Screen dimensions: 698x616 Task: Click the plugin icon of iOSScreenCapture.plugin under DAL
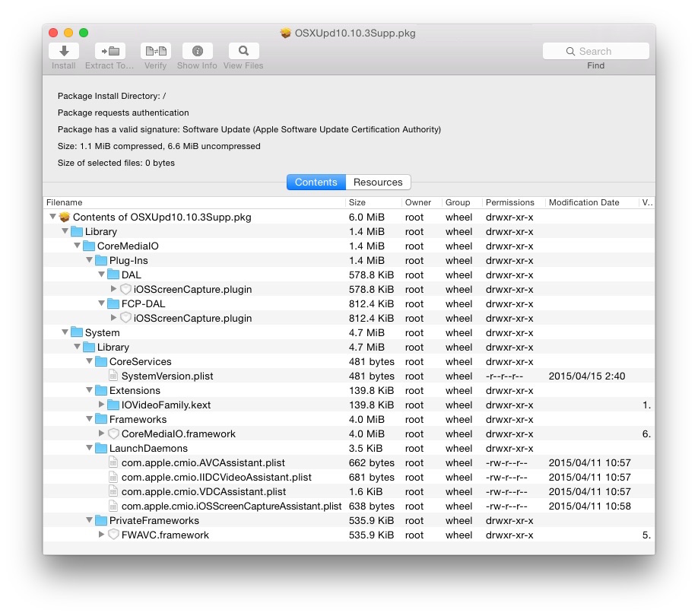pos(125,289)
